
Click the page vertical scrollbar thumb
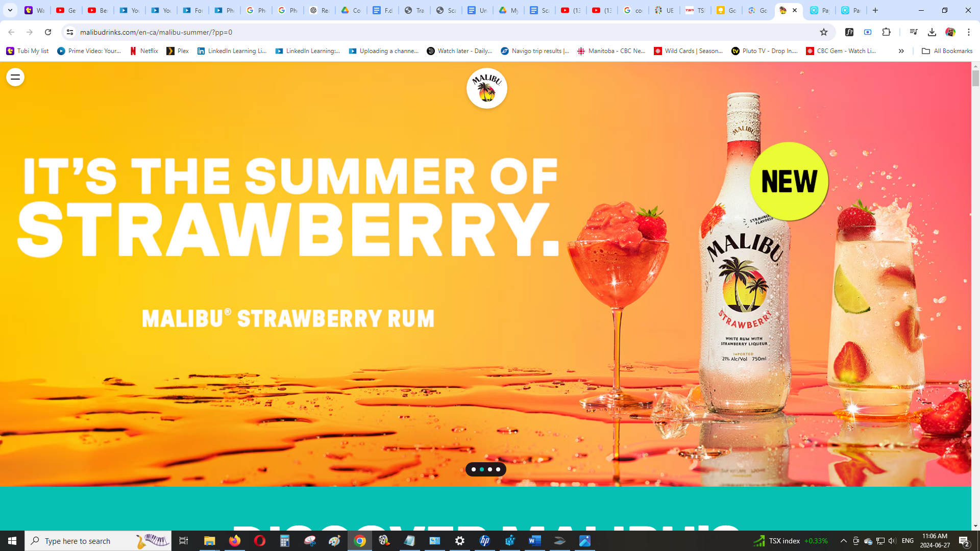975,79
